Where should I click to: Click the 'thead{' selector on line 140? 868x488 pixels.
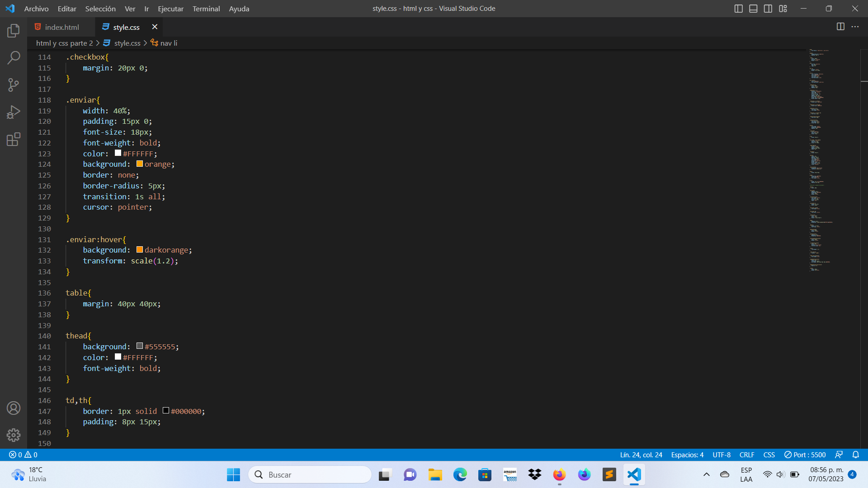[x=78, y=336]
